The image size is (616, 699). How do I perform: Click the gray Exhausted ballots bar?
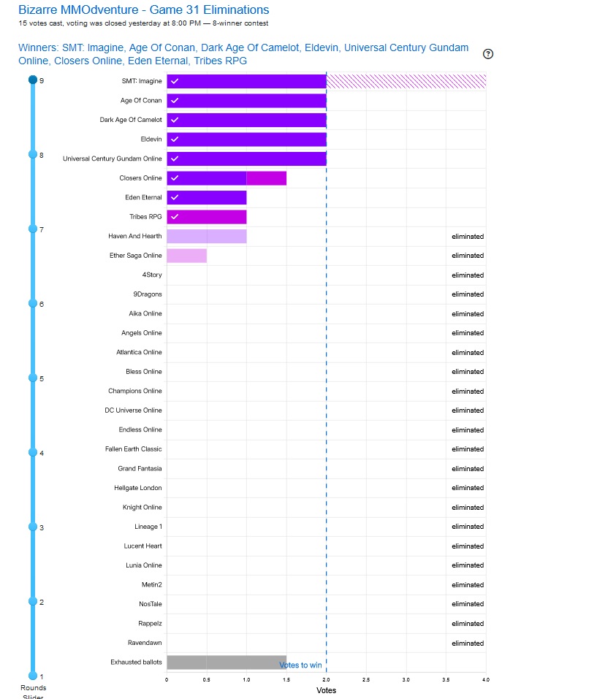(227, 662)
